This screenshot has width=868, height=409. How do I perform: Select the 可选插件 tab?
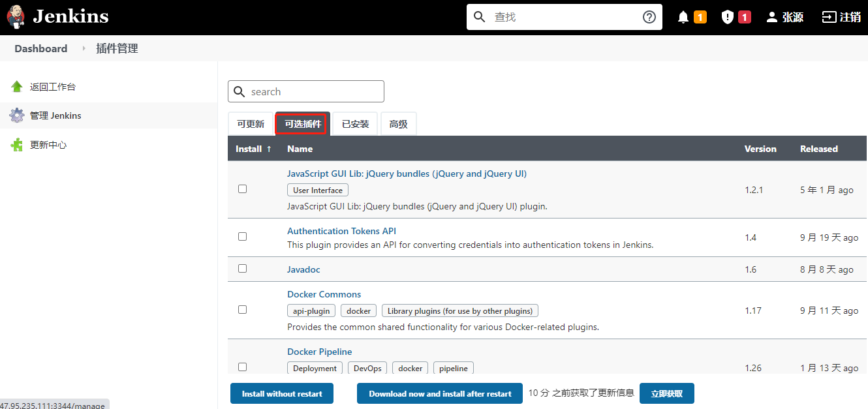tap(303, 124)
